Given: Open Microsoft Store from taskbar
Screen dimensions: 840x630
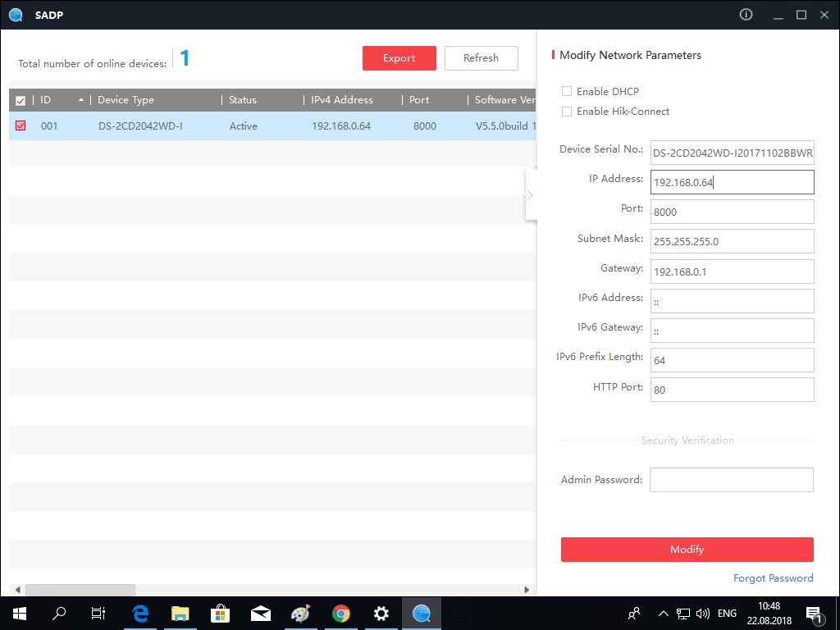Looking at the screenshot, I should click(x=221, y=613).
